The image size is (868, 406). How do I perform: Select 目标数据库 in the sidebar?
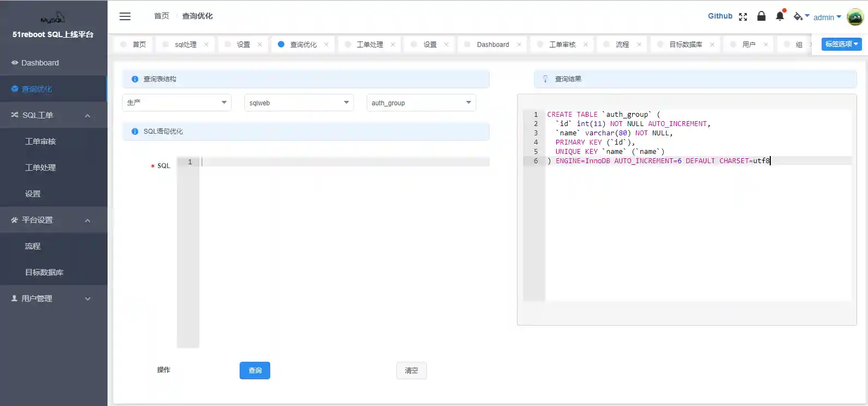coord(44,272)
